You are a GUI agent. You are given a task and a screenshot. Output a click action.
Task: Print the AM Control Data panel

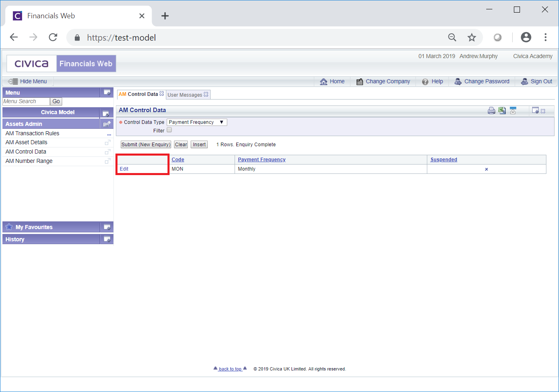tap(492, 110)
